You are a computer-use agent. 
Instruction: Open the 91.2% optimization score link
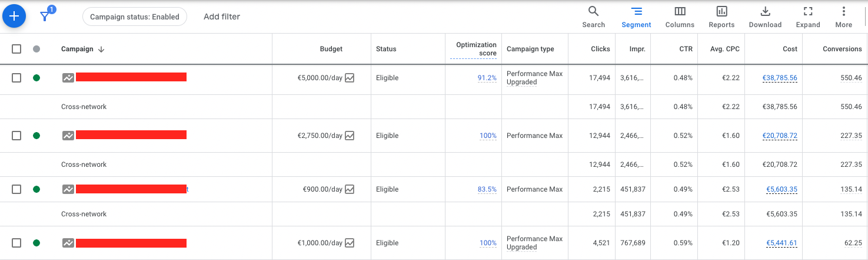[x=487, y=78]
